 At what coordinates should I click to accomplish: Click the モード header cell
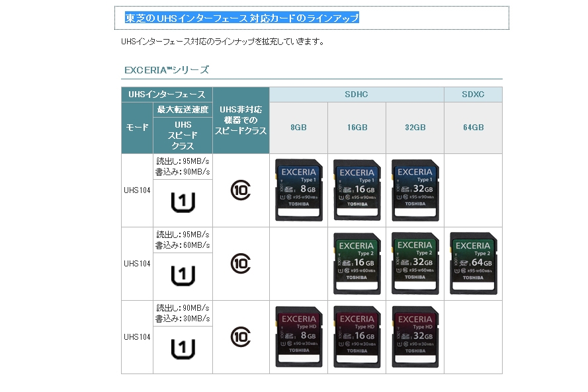(138, 128)
